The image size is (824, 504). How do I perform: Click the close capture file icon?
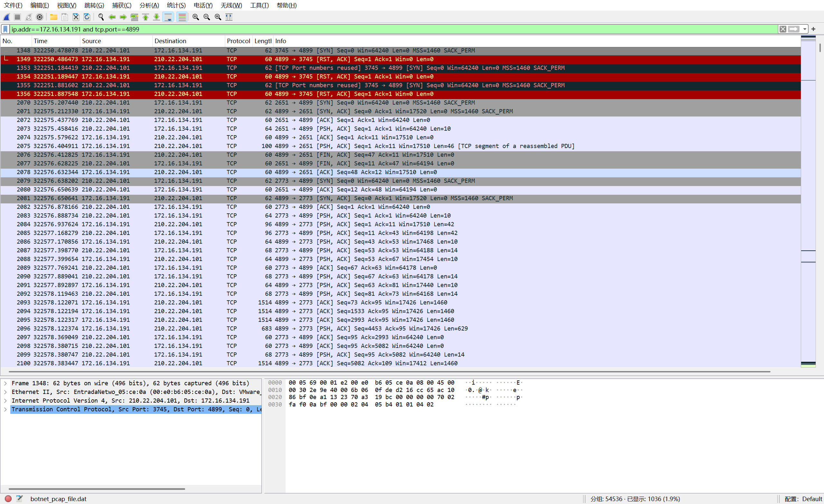76,17
